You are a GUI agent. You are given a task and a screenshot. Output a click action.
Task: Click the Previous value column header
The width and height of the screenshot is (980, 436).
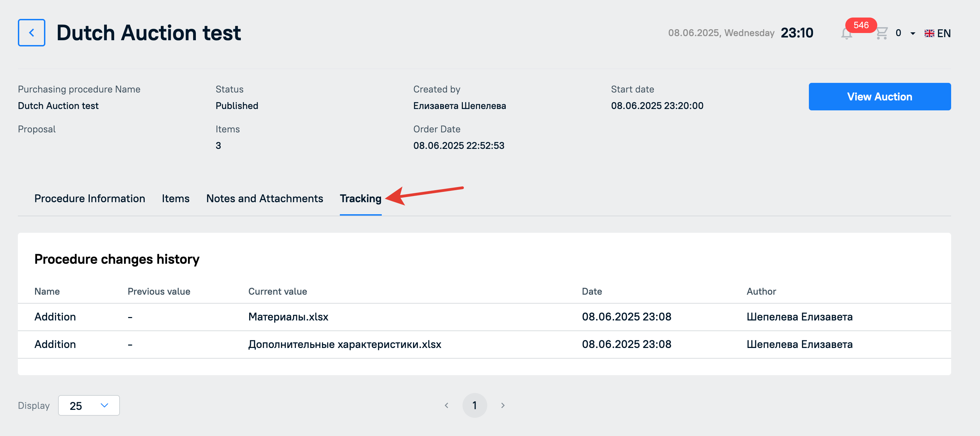click(159, 291)
